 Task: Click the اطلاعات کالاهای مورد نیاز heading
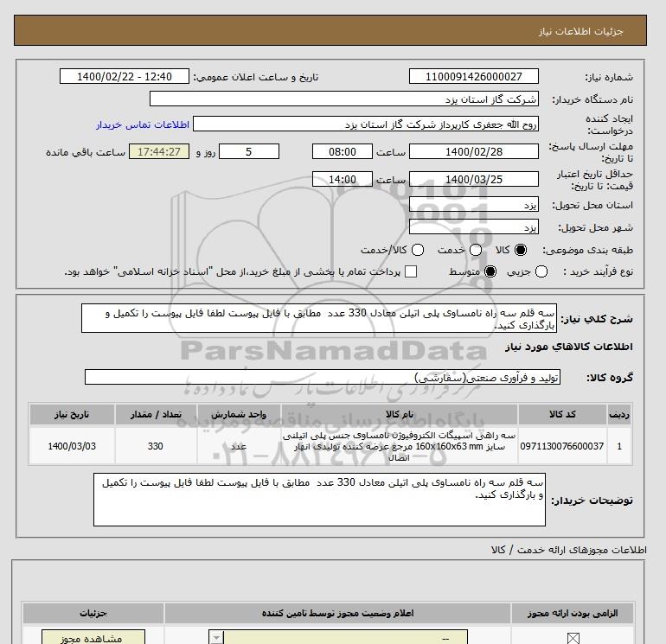(x=569, y=347)
